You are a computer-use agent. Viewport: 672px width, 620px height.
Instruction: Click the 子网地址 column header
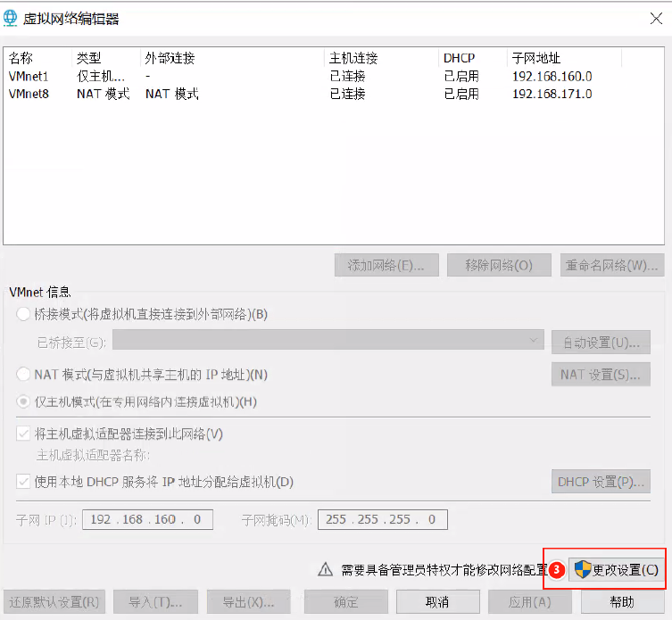[536, 58]
